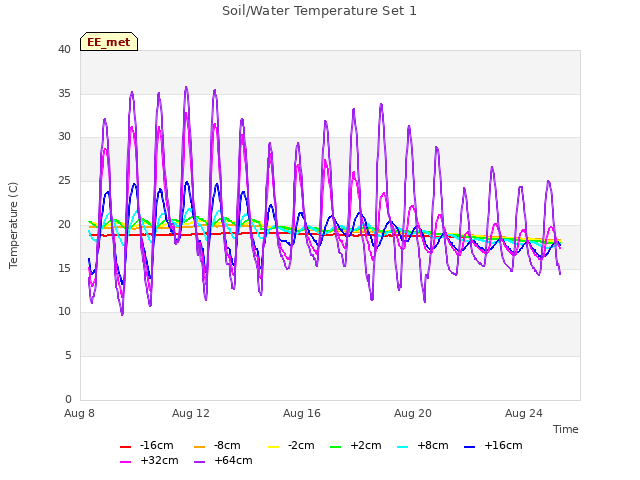Select the +64cm legend label
The width and height of the screenshot is (640, 480).
point(233,460)
